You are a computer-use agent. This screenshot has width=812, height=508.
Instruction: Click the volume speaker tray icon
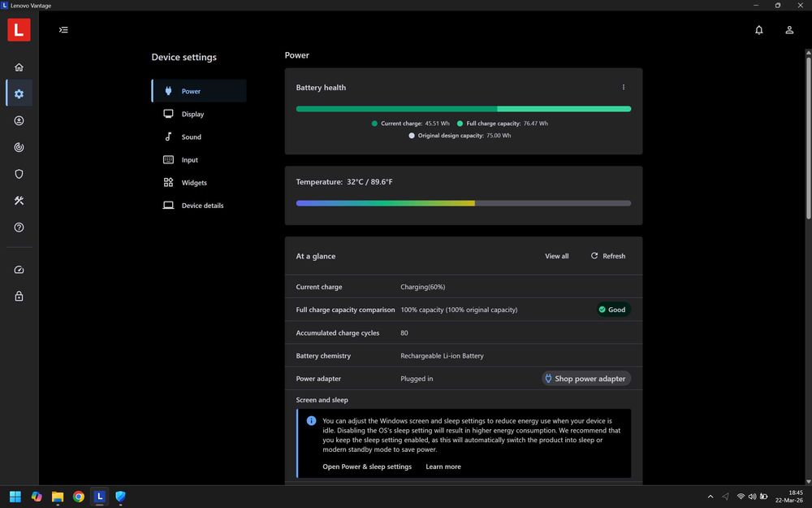tap(752, 497)
